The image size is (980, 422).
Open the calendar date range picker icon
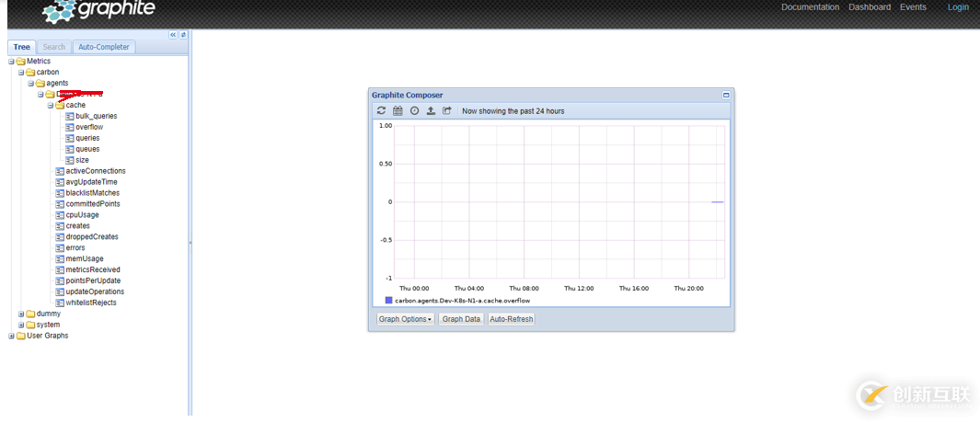coord(398,110)
